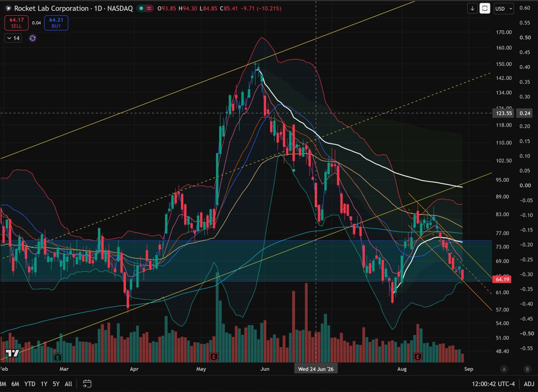
Task: Expand the collapsed 14 indicators legend
Action: coord(13,38)
